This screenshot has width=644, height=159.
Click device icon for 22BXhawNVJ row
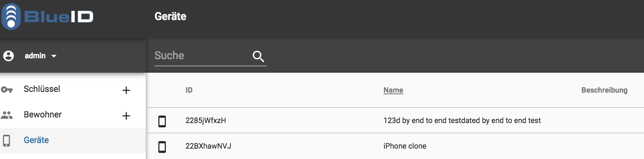(x=162, y=147)
